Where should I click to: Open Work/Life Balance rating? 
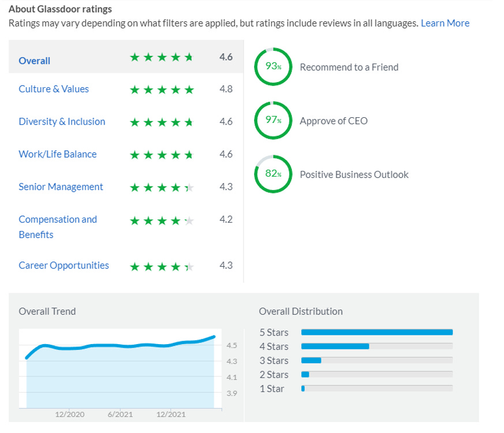pos(58,154)
